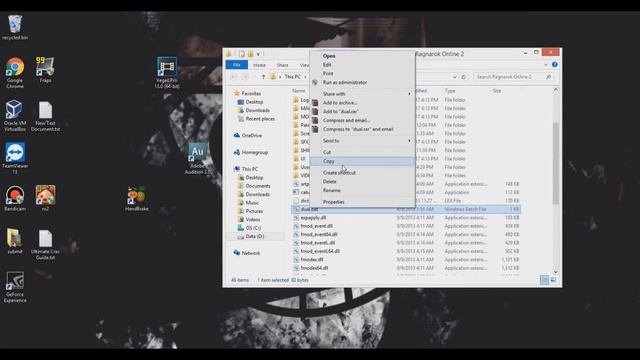Click the quick access properties icon in title bar
640x360 pixels.
tap(242, 54)
